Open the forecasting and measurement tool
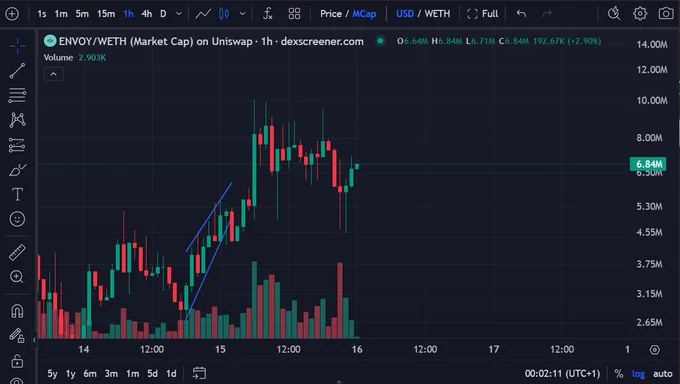680x384 pixels. tap(17, 145)
